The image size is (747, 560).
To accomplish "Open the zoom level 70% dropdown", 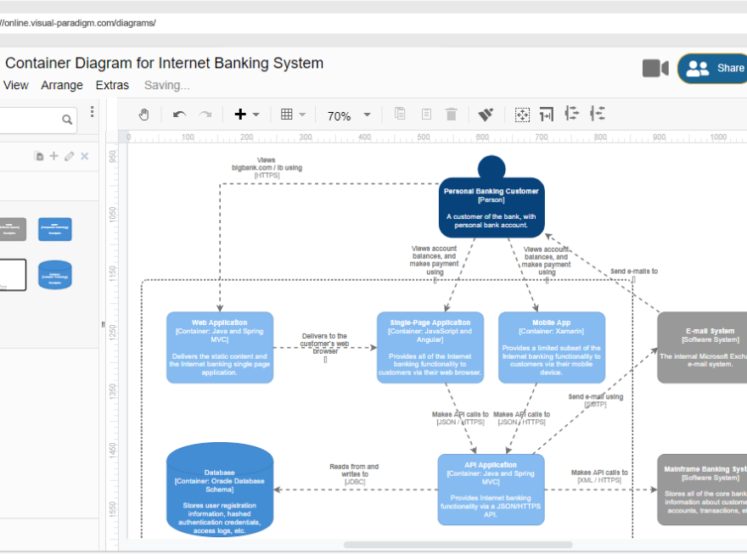I will 348,114.
